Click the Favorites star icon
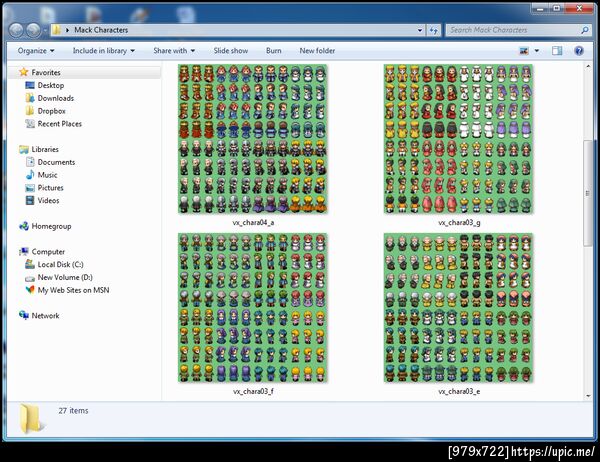600x462 pixels. click(24, 72)
